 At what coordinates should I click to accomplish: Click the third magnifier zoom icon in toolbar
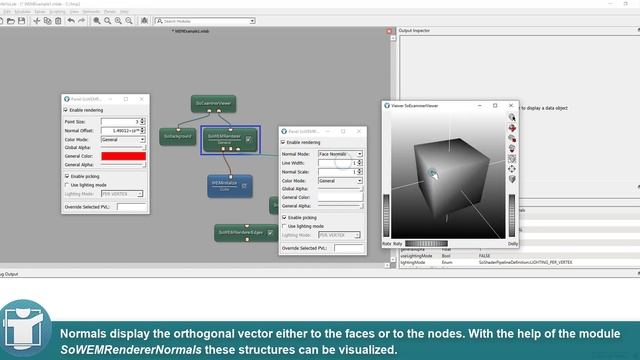(118, 21)
